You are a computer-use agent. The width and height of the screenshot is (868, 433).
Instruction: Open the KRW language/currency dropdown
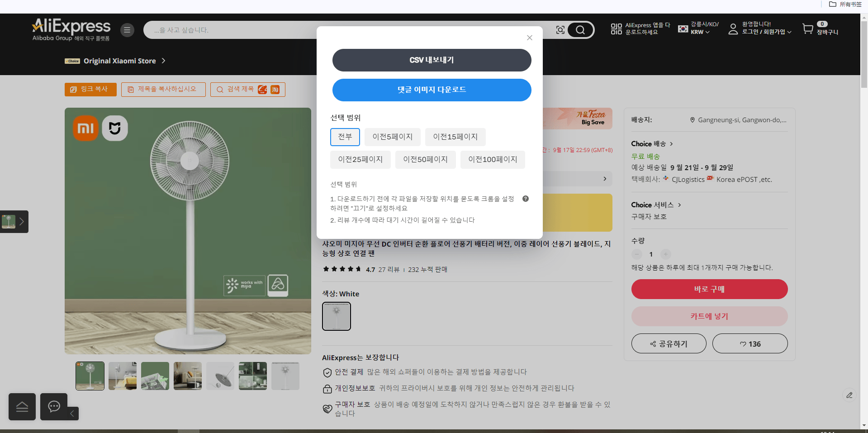point(700,32)
